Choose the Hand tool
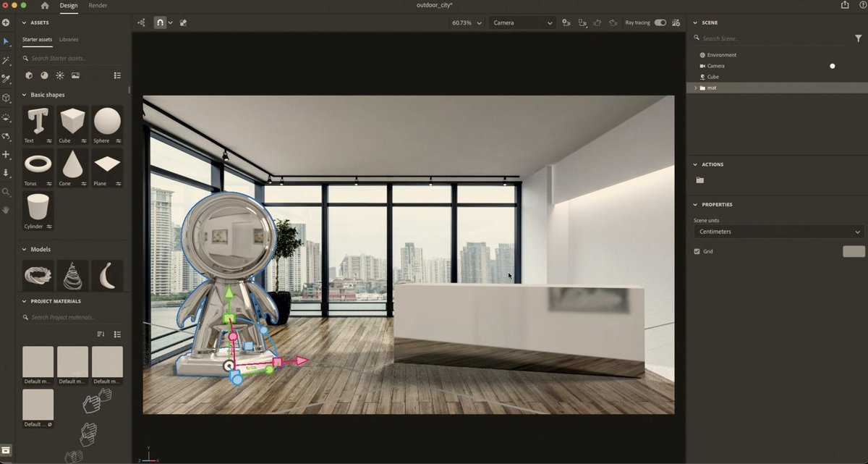This screenshot has width=868, height=464. [x=6, y=210]
